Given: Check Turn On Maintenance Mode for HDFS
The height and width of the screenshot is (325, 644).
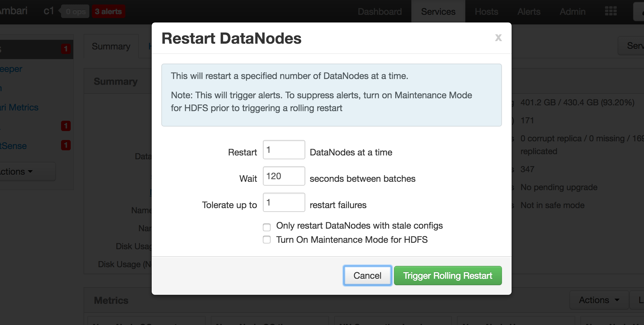Looking at the screenshot, I should click(x=267, y=240).
